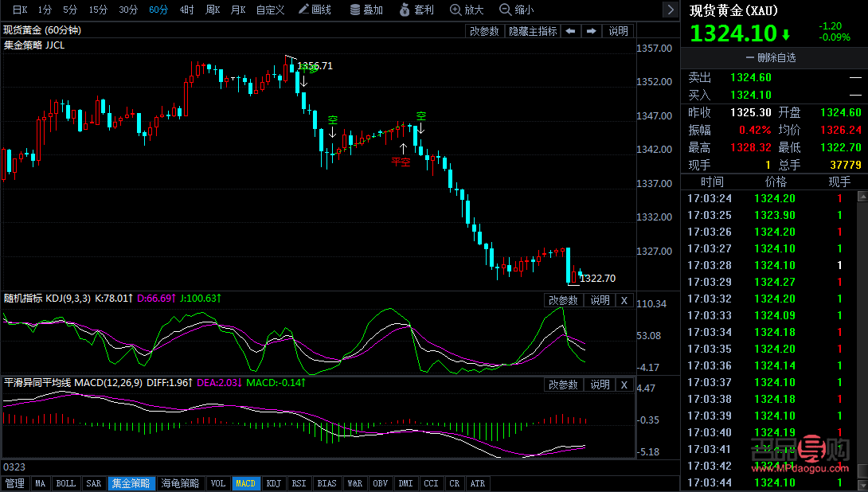
Task: Expand the toolbar overflow arrow at top right
Action: point(671,10)
